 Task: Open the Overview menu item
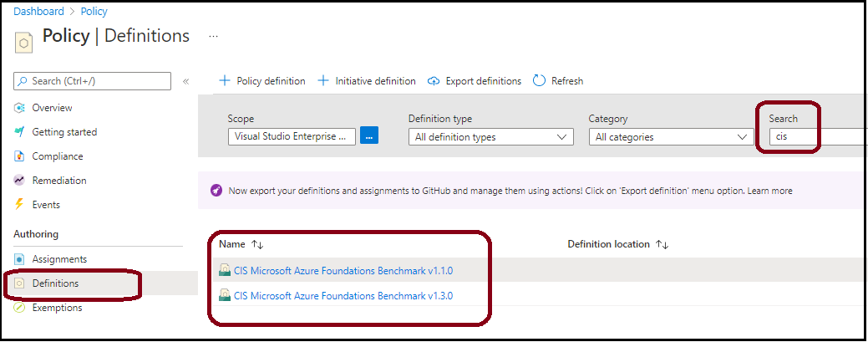pos(52,108)
